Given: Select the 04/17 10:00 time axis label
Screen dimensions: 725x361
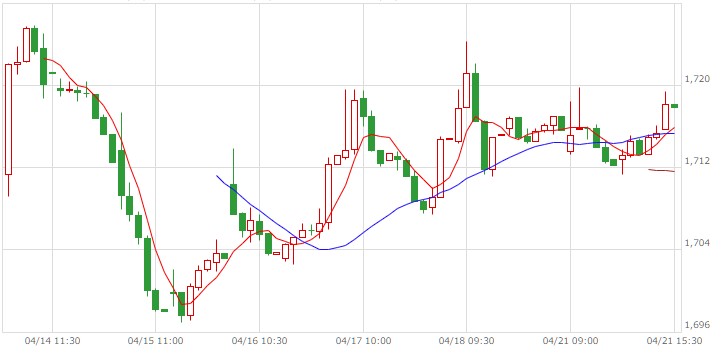Looking at the screenshot, I should click(x=363, y=341).
